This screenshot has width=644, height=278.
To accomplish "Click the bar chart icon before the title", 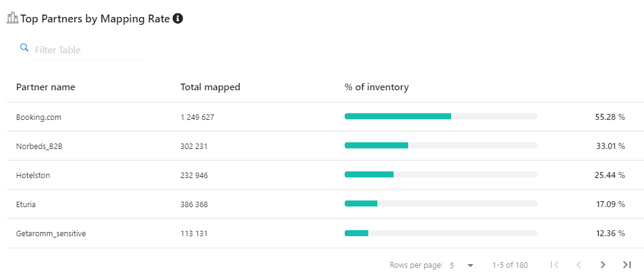I will click(13, 19).
